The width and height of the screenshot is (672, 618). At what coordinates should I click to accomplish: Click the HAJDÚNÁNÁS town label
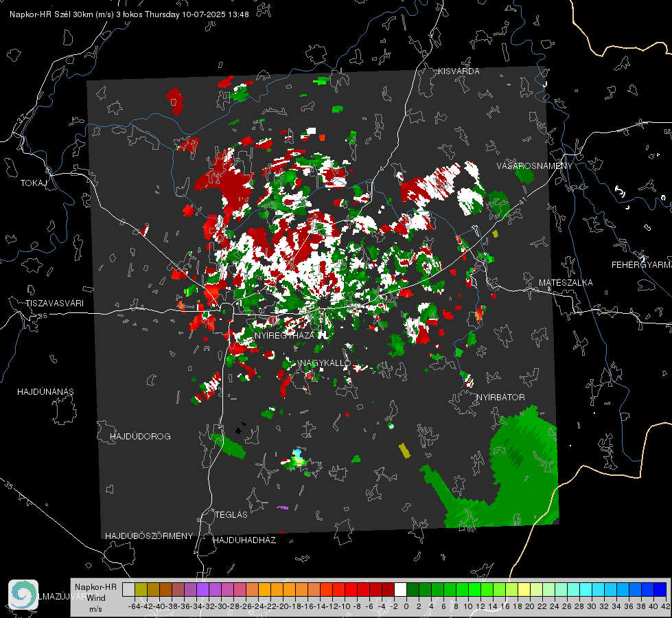coord(45,392)
